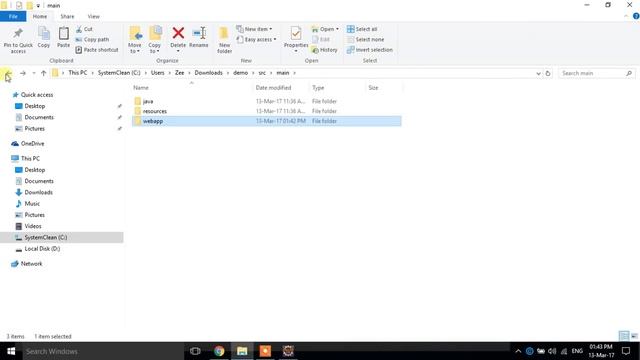This screenshot has width=640, height=360.
Task: Open Downloads under This PC
Action: [x=38, y=192]
